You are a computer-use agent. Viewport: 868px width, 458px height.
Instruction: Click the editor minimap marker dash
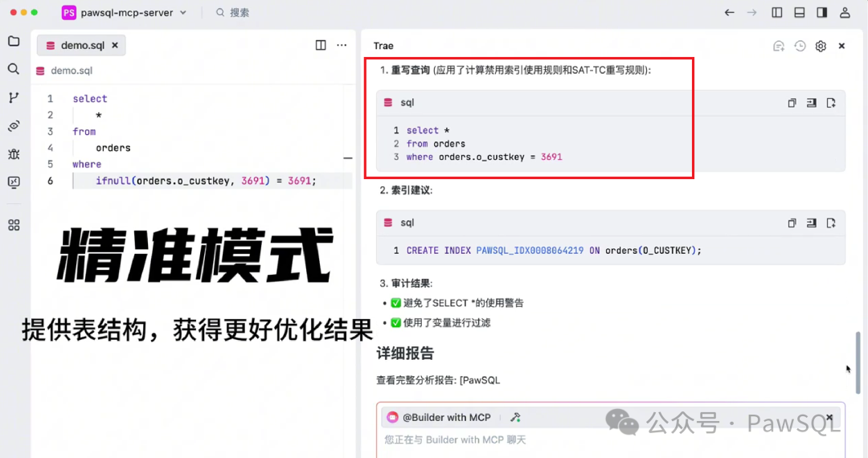coord(348,158)
